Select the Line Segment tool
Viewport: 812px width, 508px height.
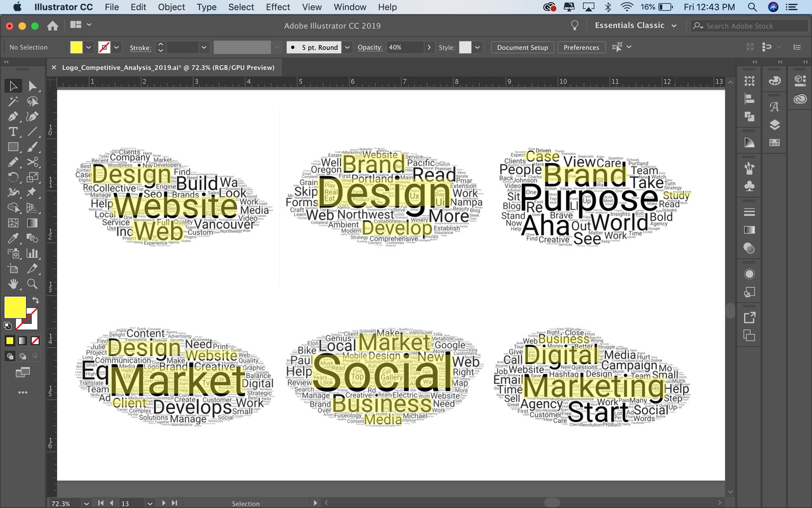32,132
